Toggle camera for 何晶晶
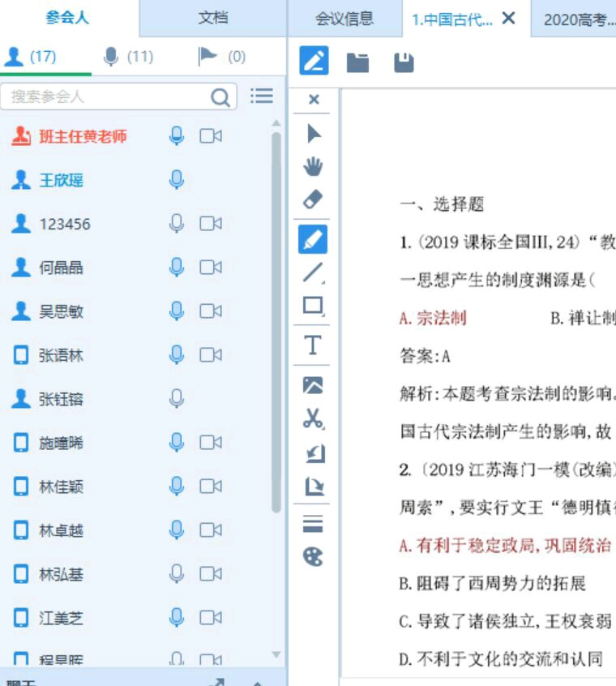Image resolution: width=616 pixels, height=686 pixels. 211,268
